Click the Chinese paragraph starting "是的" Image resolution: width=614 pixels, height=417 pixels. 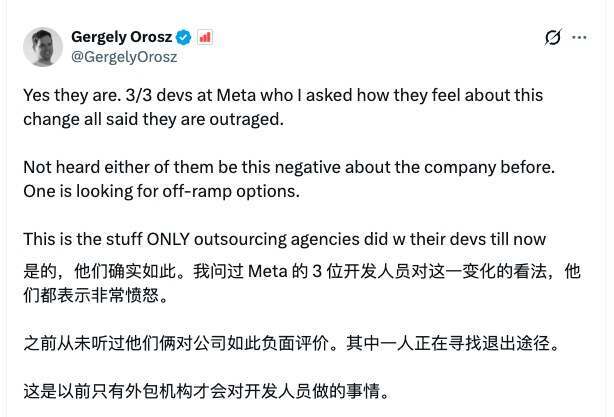(300, 283)
